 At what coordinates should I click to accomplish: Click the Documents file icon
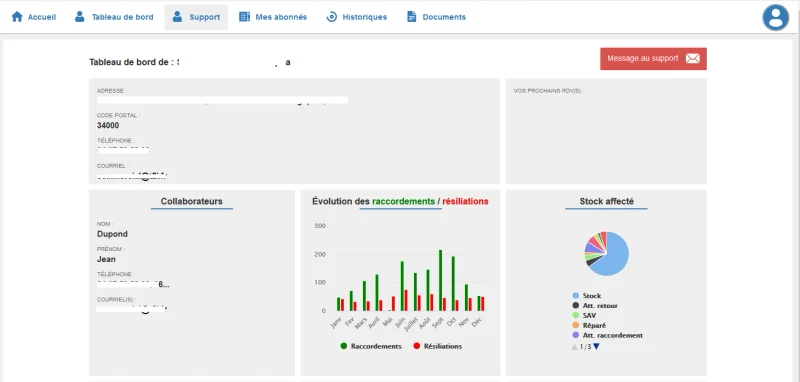tap(411, 17)
